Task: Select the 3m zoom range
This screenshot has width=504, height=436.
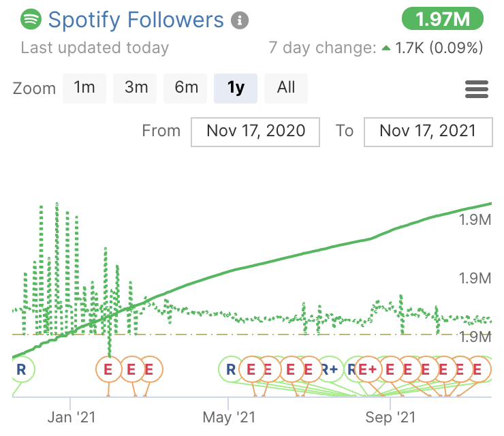Action: (x=136, y=88)
